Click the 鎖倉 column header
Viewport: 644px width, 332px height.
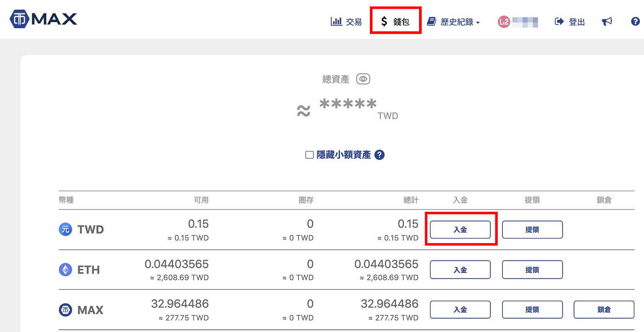(604, 200)
